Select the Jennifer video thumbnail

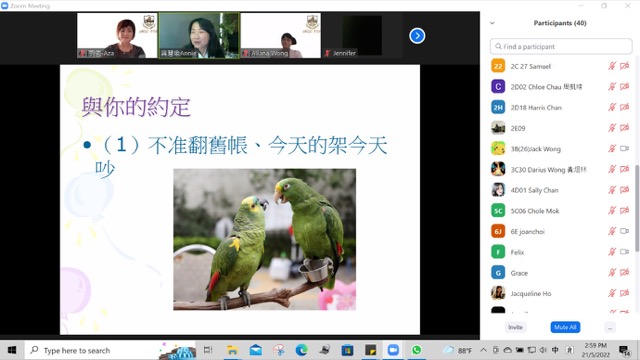point(362,36)
